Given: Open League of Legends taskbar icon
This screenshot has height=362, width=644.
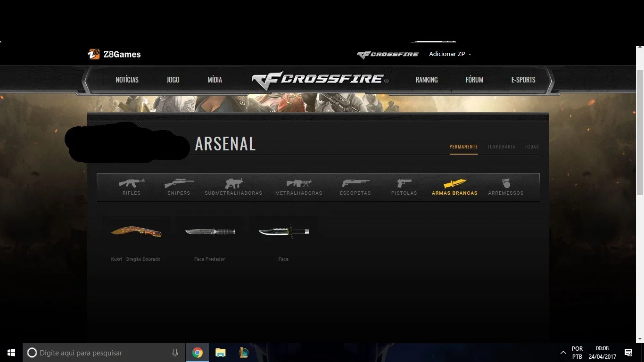Looking at the screenshot, I should [x=243, y=353].
